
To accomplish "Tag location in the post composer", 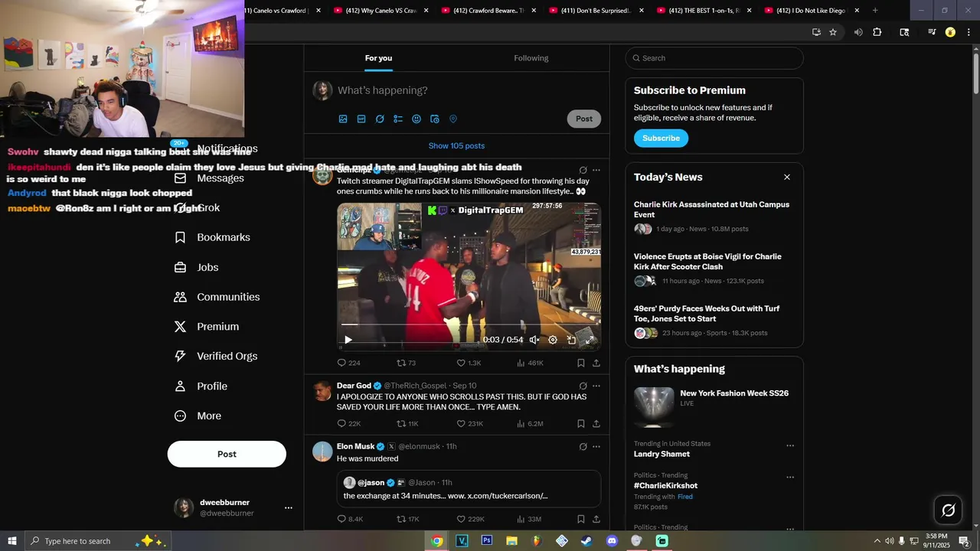I will (x=453, y=119).
